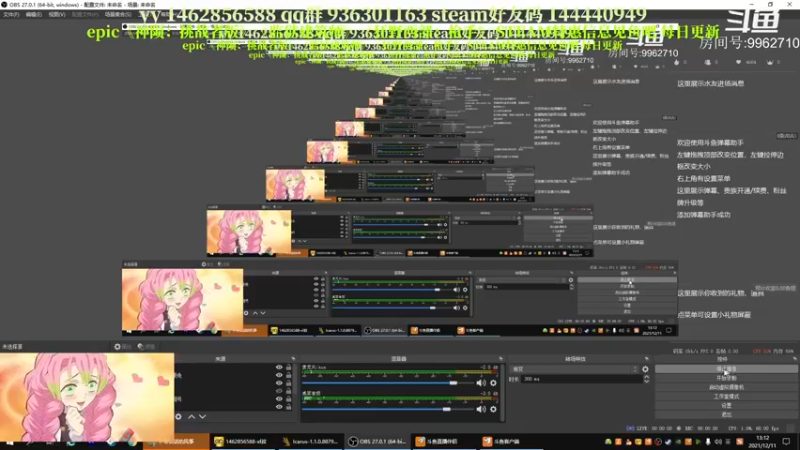Pop out the sources dock
The height and width of the screenshot is (450, 800).
coord(293,359)
